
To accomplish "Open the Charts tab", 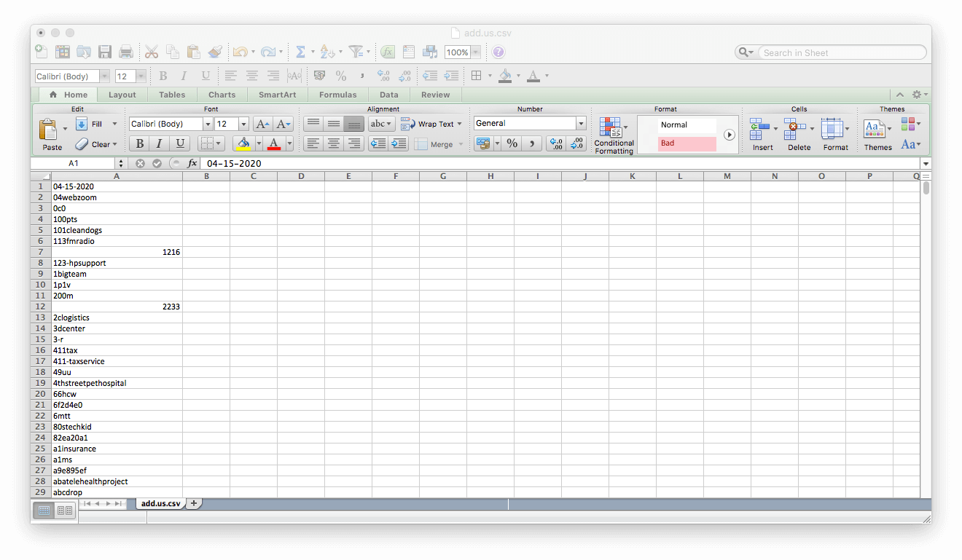I will pyautogui.click(x=222, y=95).
